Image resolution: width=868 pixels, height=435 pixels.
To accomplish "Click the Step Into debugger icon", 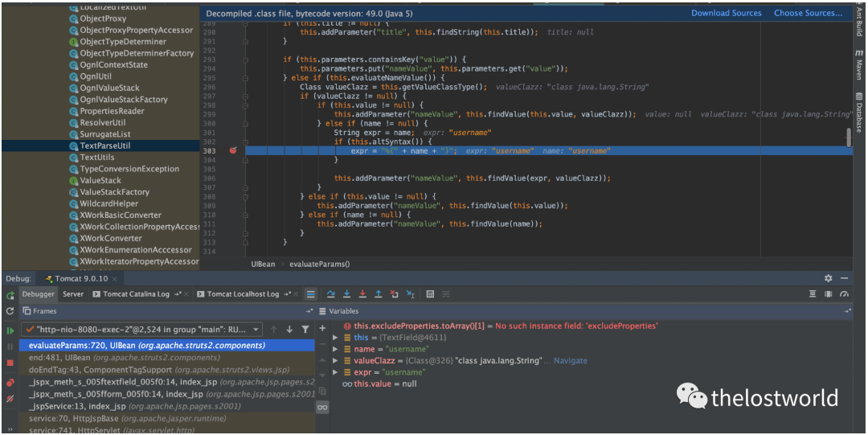I will 346,294.
